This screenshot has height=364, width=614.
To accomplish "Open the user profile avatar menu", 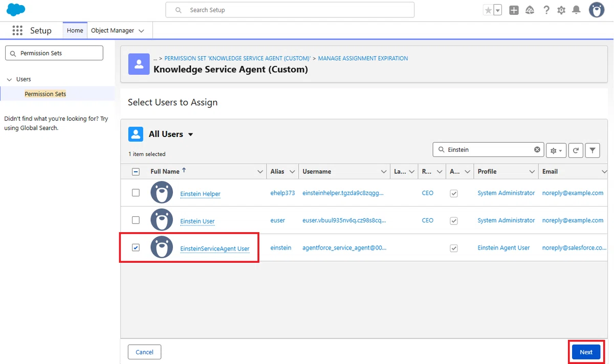I will coord(597,10).
